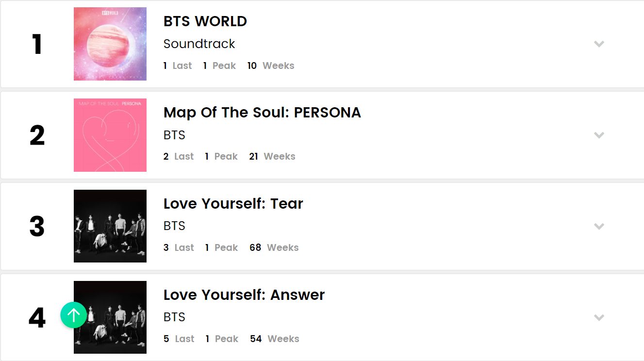The width and height of the screenshot is (644, 361).
Task: Expand the Love Yourself: Tear row
Action: 599,227
